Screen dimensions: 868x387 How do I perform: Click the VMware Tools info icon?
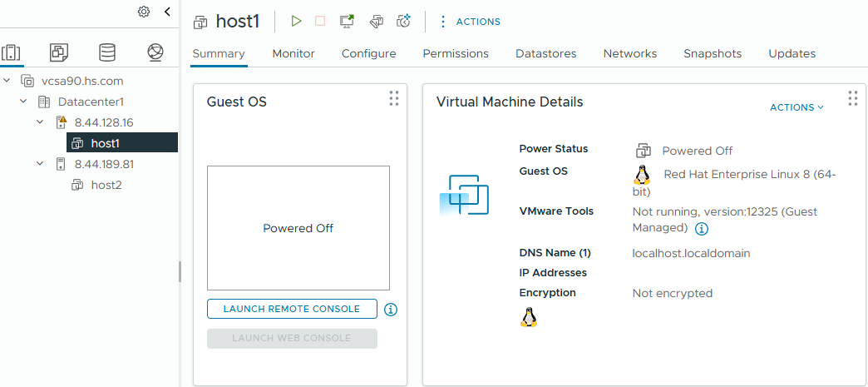point(702,228)
